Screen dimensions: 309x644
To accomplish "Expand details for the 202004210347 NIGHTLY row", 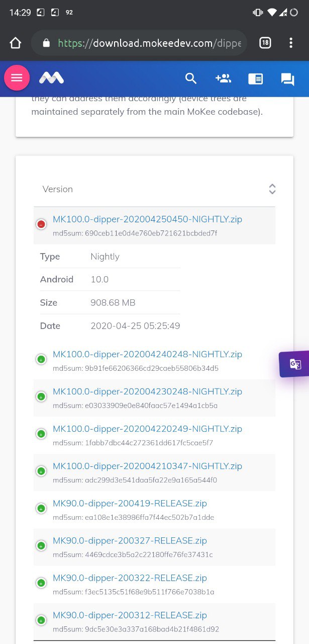I will pos(41,471).
